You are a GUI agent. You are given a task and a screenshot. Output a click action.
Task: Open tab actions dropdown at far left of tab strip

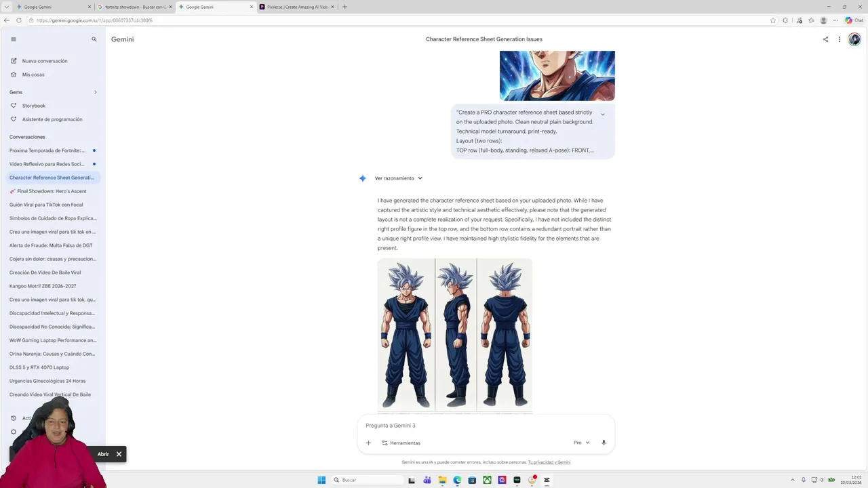[x=6, y=7]
